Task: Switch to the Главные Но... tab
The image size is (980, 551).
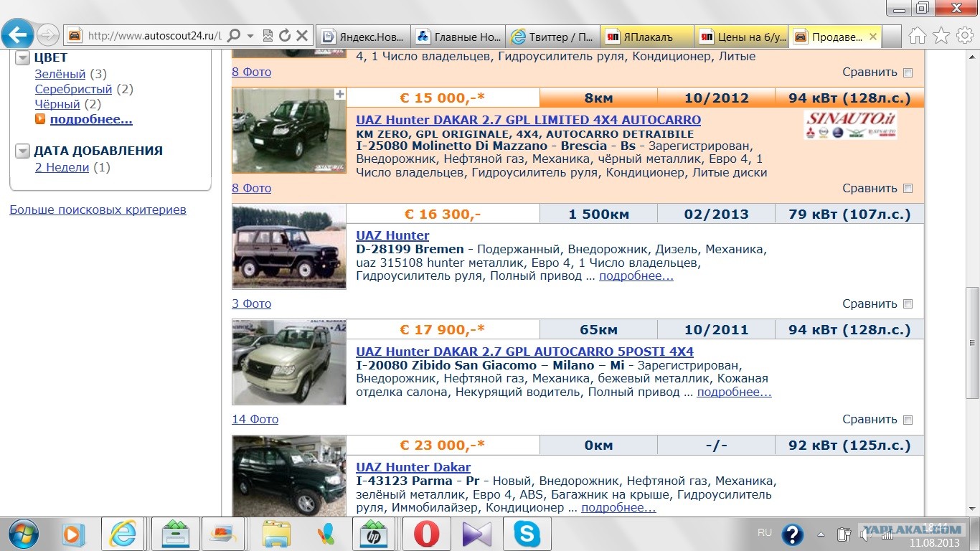Action: [x=458, y=37]
